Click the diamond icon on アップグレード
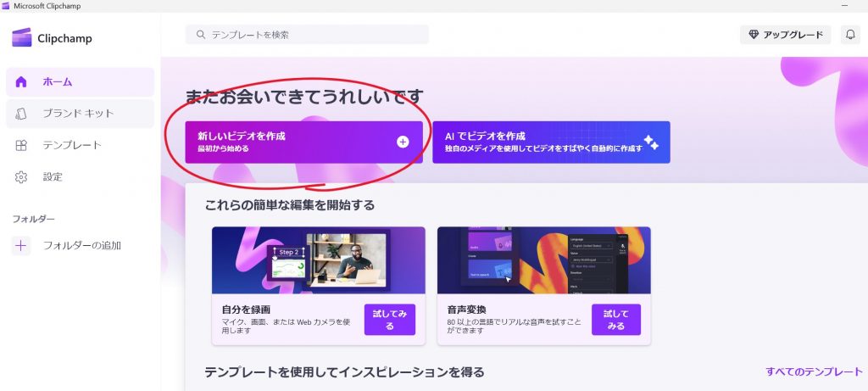The width and height of the screenshot is (868, 391). point(754,34)
